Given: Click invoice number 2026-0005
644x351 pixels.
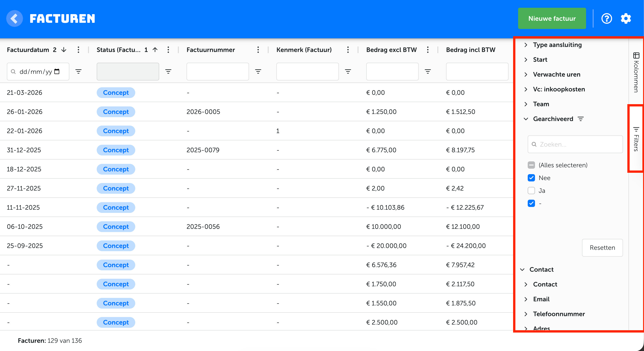Looking at the screenshot, I should pyautogui.click(x=203, y=112).
